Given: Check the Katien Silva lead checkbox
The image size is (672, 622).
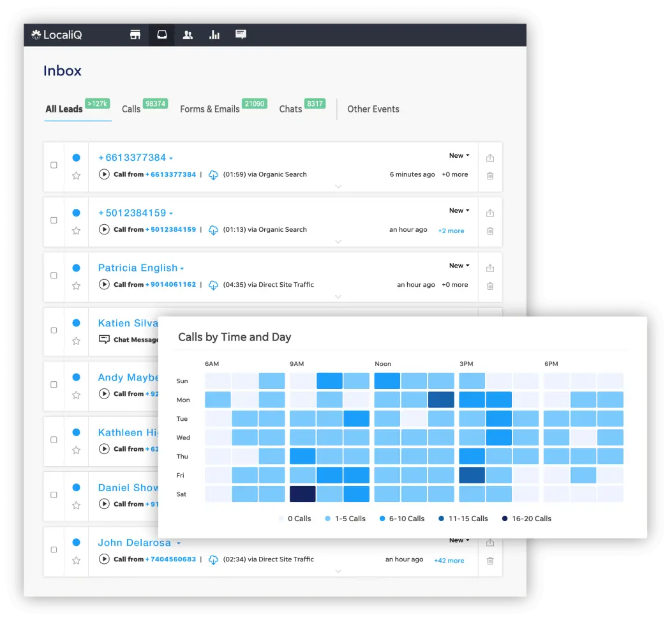Looking at the screenshot, I should tap(54, 330).
